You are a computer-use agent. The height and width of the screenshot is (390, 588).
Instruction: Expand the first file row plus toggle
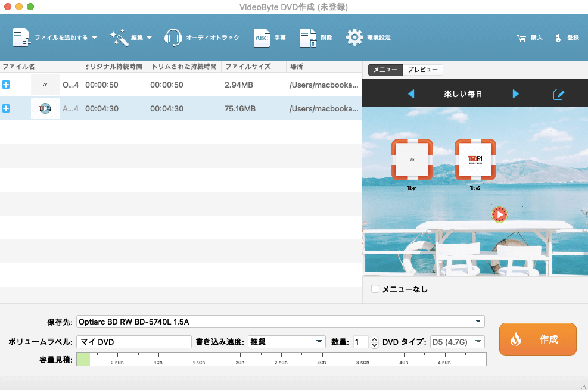point(6,85)
